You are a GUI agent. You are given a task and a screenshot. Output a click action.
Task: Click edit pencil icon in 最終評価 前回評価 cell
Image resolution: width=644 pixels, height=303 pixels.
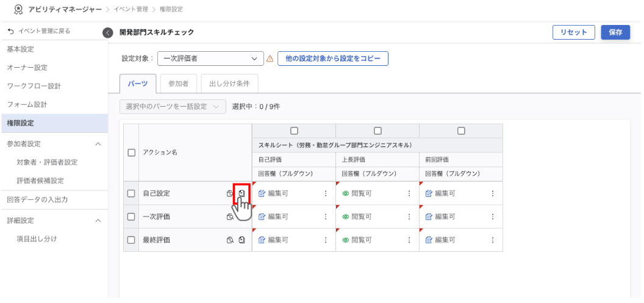coord(429,240)
